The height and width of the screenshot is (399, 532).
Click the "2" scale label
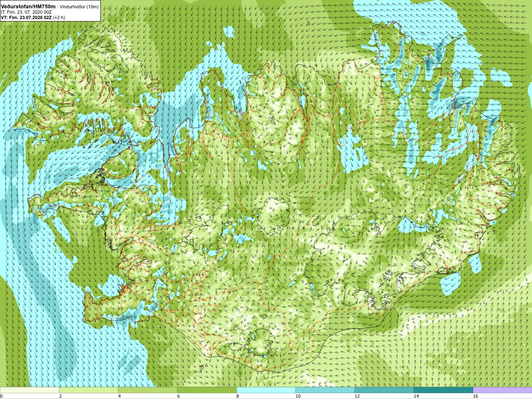60,396
